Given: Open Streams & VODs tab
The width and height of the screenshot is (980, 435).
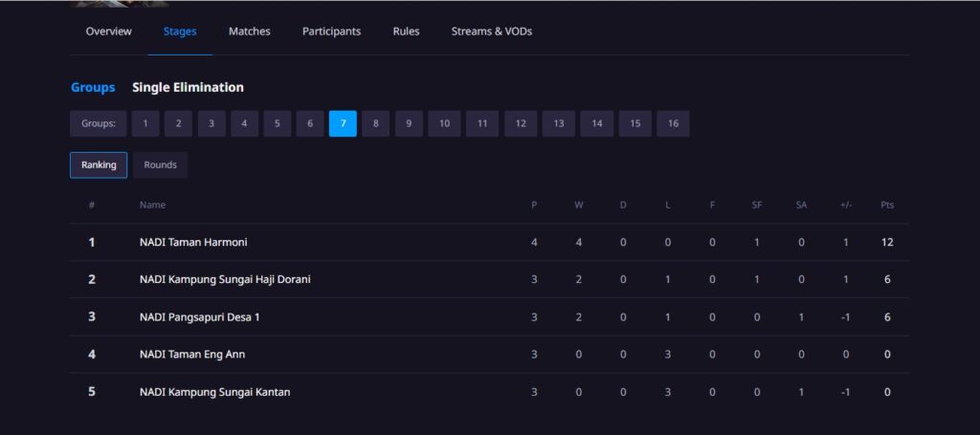Looking at the screenshot, I should [491, 32].
